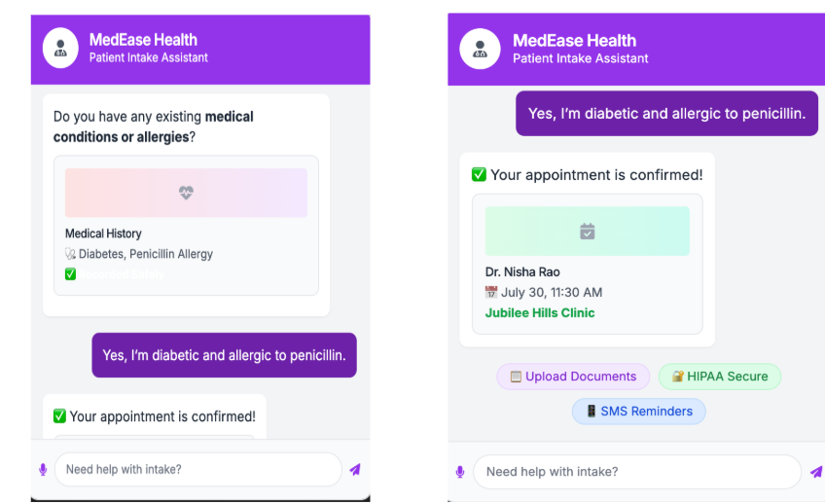The width and height of the screenshot is (825, 504).
Task: Focus the right 'Need help with intake?' input
Action: coord(636,472)
